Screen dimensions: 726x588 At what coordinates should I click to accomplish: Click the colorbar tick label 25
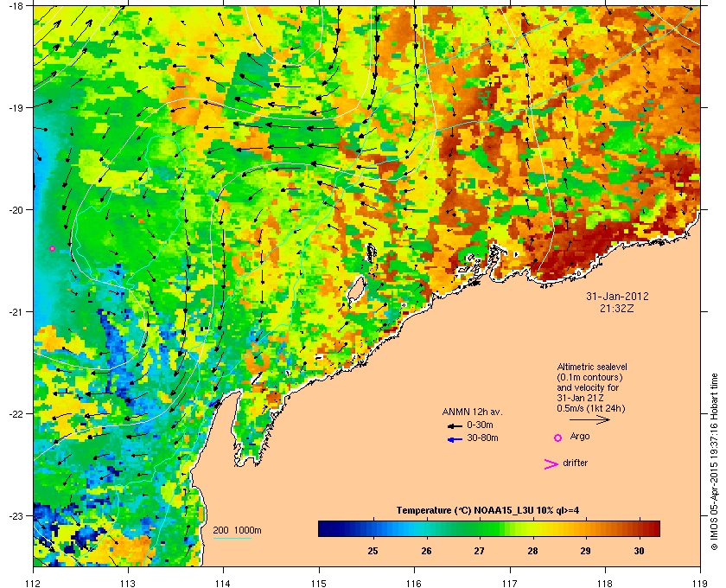[373, 551]
